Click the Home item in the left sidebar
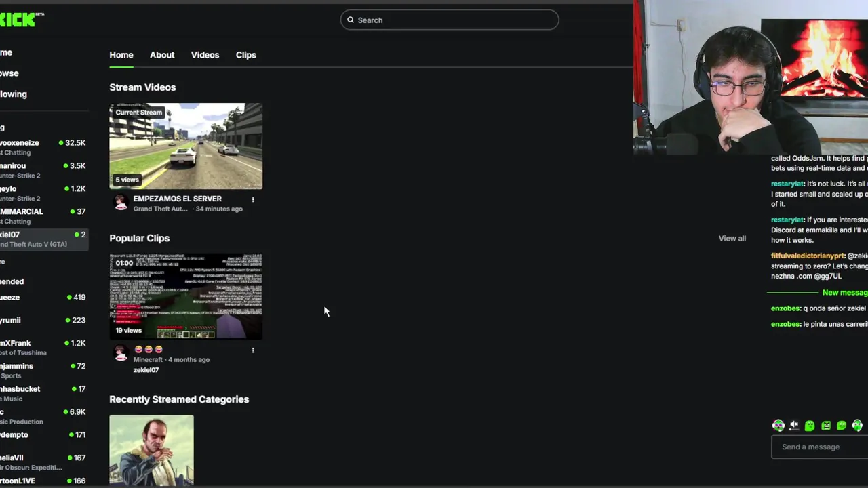This screenshot has height=488, width=868. coord(6,52)
